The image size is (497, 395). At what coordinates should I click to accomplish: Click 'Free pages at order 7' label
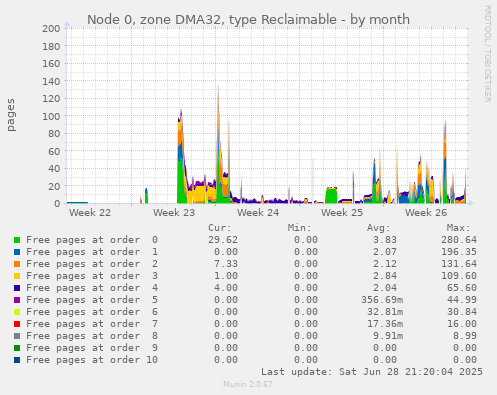(x=92, y=324)
